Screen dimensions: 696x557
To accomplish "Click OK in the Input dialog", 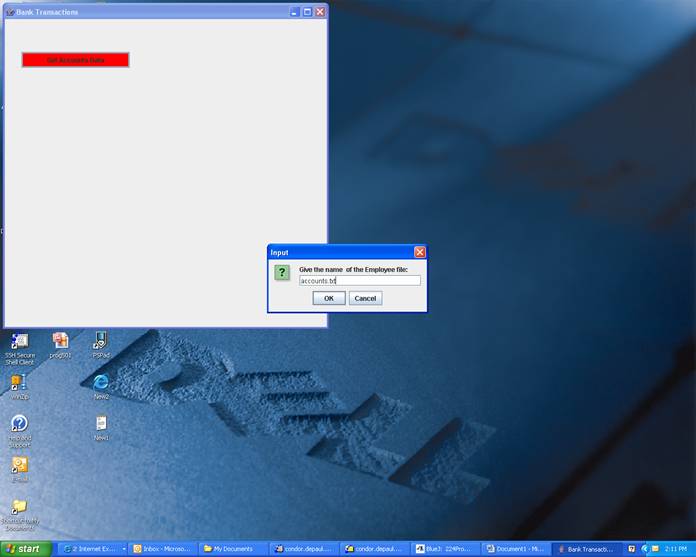I will click(x=328, y=298).
